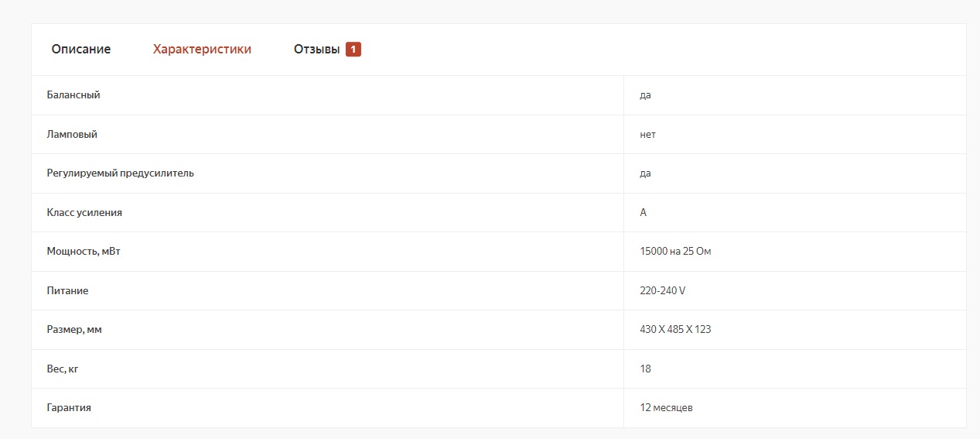This screenshot has height=439, width=980.
Task: Click the 430 X 485 X 123 value
Action: 675,330
